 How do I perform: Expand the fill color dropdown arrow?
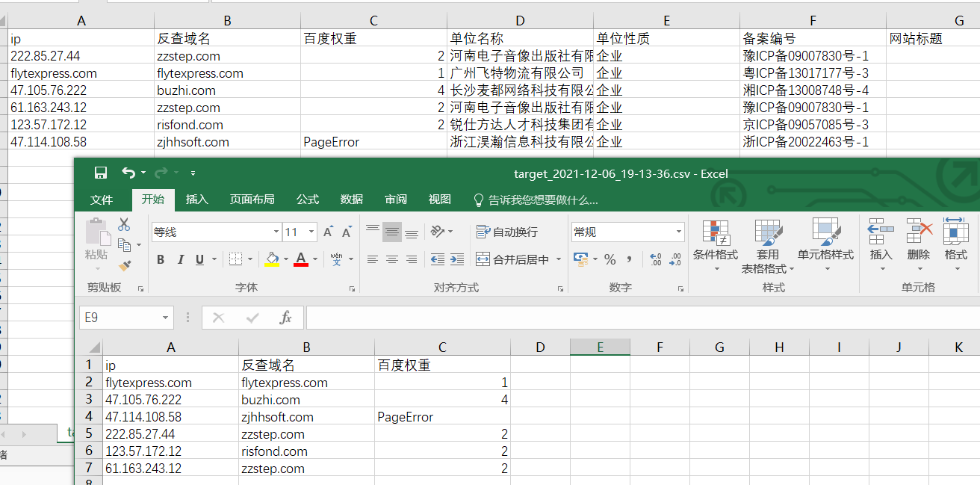click(x=285, y=259)
